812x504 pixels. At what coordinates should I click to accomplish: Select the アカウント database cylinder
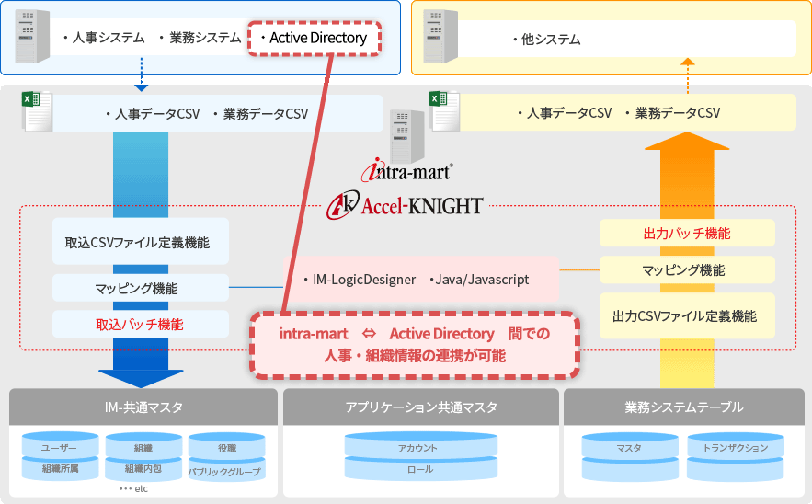click(x=421, y=447)
